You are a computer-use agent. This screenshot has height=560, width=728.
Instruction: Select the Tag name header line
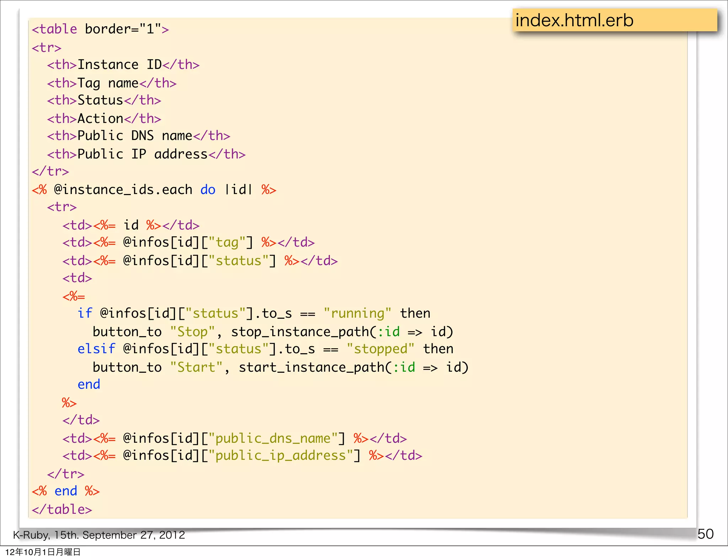[x=112, y=83]
